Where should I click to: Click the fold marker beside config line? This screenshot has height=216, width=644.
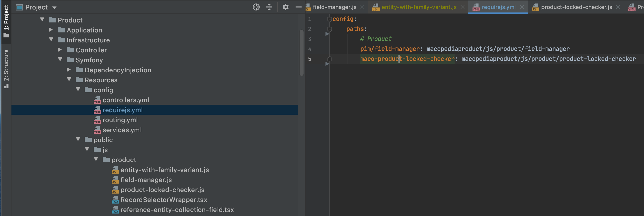point(329,19)
